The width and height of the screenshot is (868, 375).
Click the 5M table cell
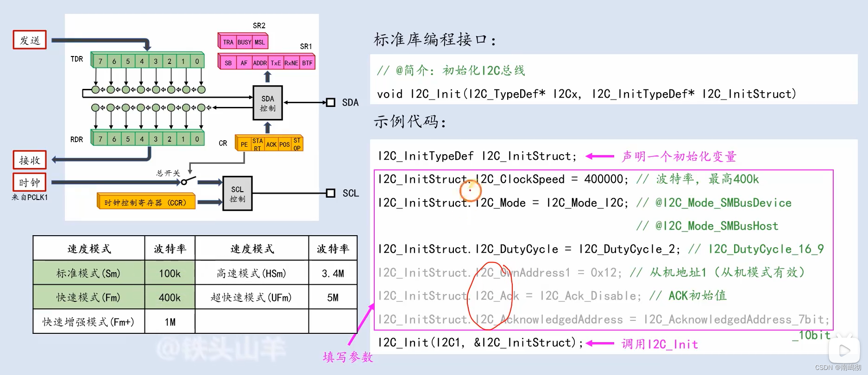[333, 297]
